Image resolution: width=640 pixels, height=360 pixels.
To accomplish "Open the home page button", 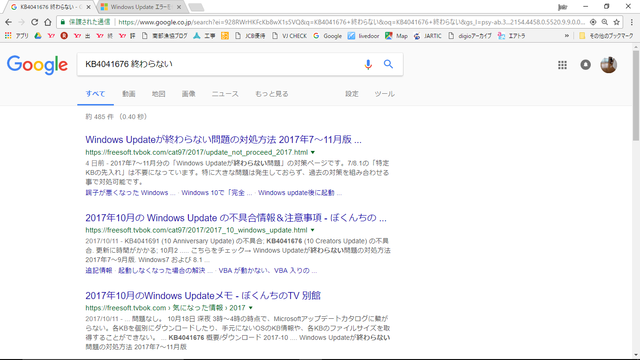I will click(48, 22).
